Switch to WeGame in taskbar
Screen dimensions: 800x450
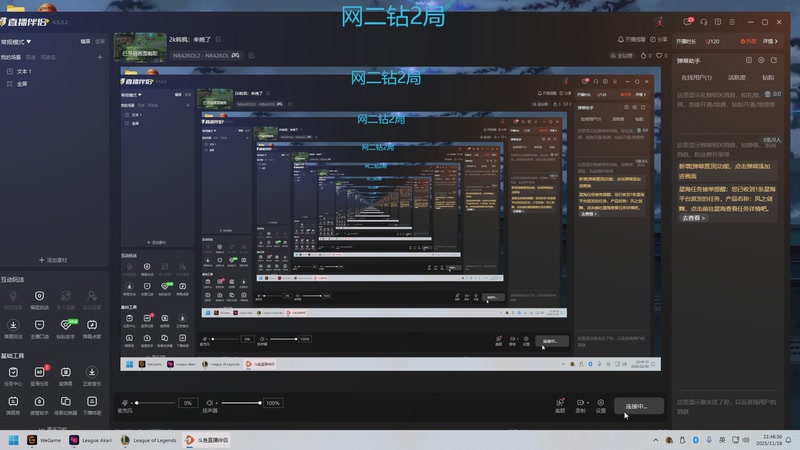[x=44, y=440]
